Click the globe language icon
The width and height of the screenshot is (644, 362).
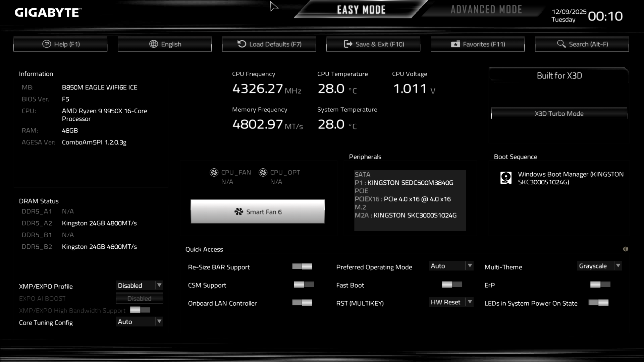point(154,44)
